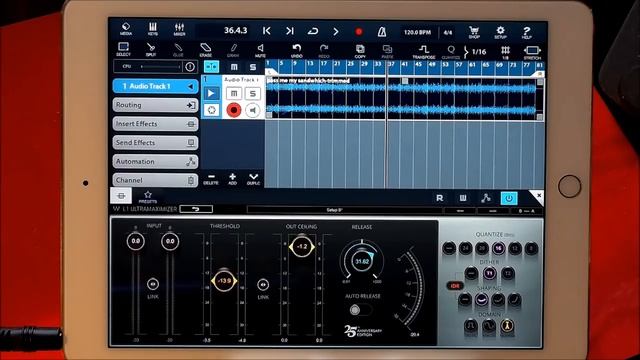
Task: Open the Presets star tab
Action: (148, 196)
